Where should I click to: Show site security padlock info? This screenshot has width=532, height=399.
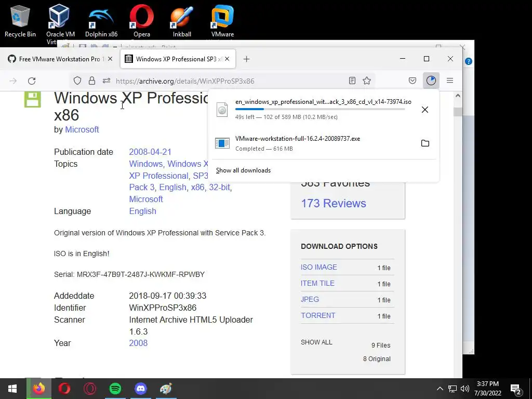(x=91, y=81)
